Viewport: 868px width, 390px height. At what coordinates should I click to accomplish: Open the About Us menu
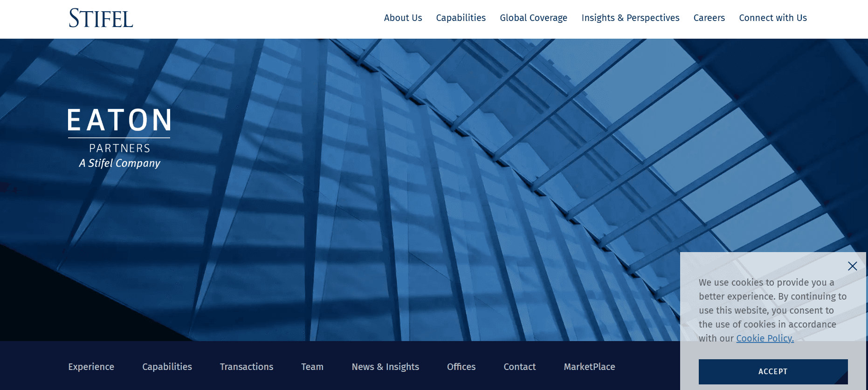click(403, 18)
